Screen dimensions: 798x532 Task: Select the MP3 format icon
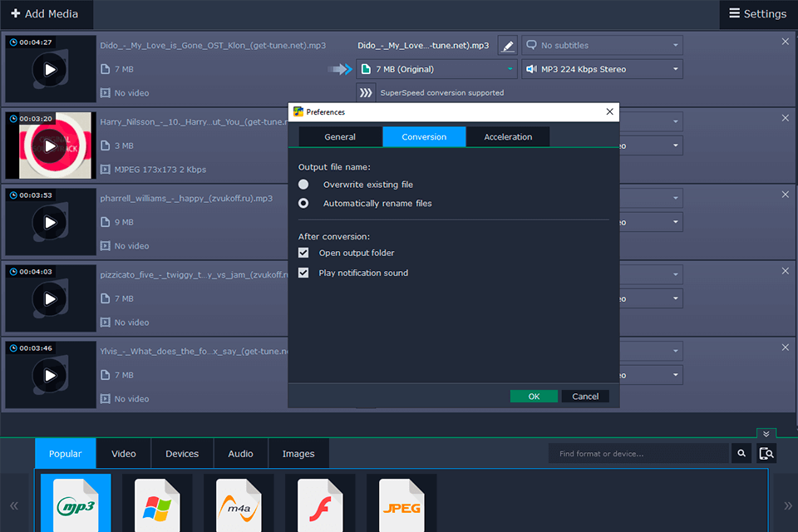coord(75,503)
